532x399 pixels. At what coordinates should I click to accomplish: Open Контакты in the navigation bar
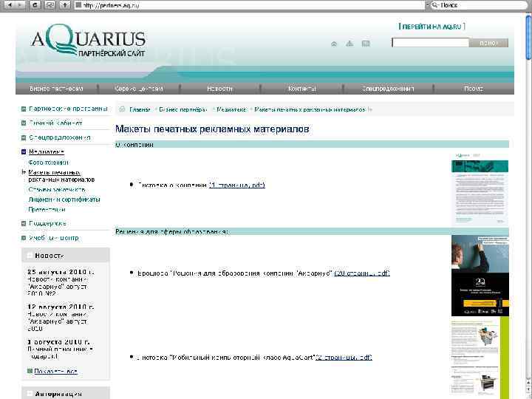click(x=302, y=89)
